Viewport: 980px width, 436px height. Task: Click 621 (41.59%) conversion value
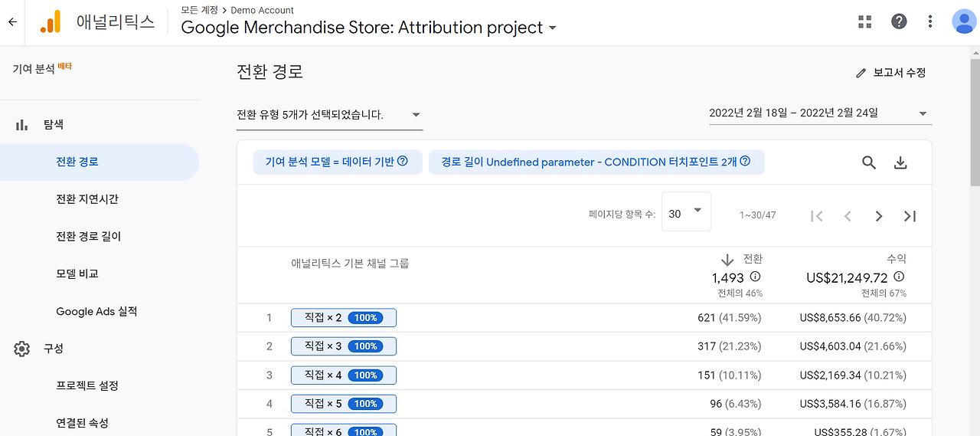click(x=730, y=318)
